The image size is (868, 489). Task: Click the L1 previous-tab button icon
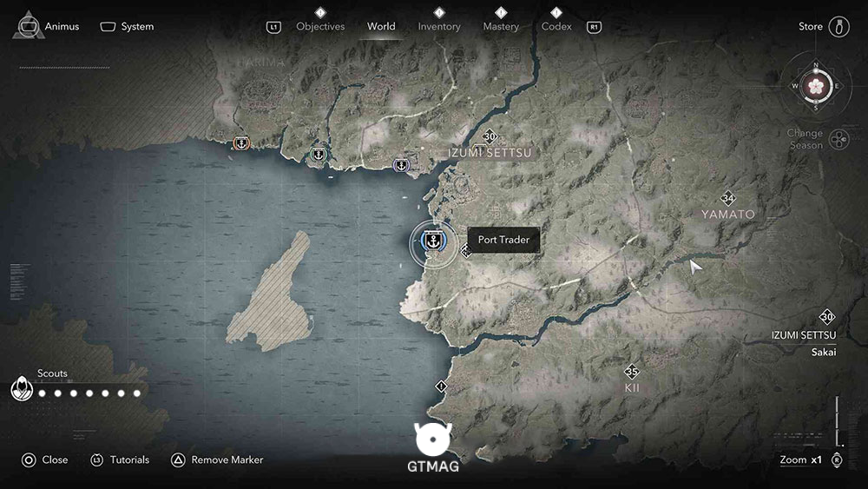pos(273,27)
